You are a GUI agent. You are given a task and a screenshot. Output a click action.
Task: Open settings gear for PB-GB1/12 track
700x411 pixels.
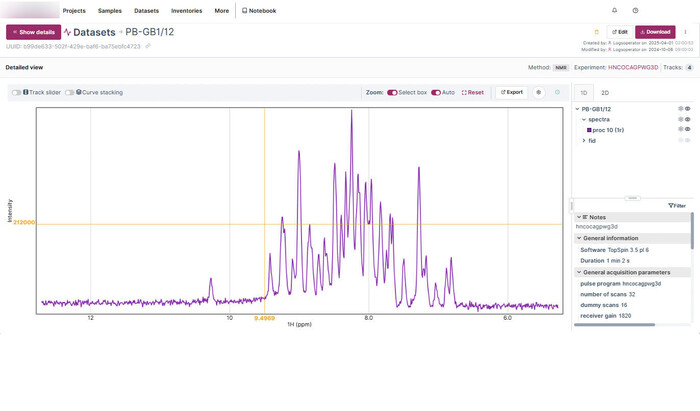pyautogui.click(x=680, y=108)
